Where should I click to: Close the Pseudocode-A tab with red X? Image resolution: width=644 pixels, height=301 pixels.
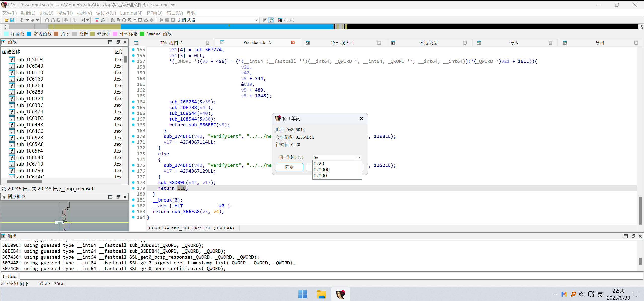(293, 42)
